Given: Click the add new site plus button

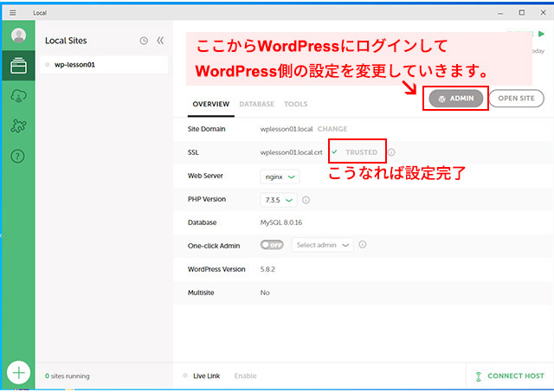Looking at the screenshot, I should pyautogui.click(x=18, y=373).
